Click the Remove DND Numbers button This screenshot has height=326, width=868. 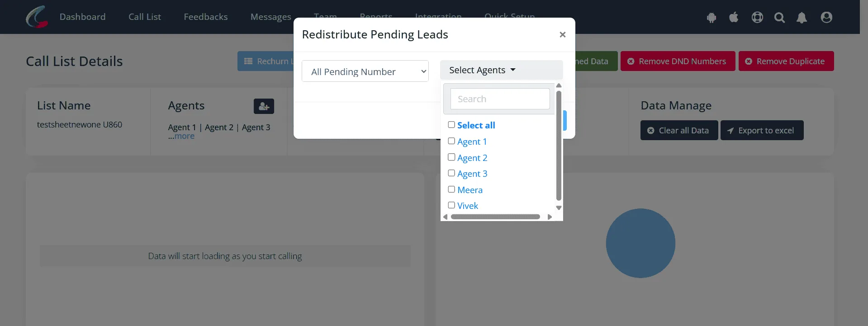coord(678,61)
